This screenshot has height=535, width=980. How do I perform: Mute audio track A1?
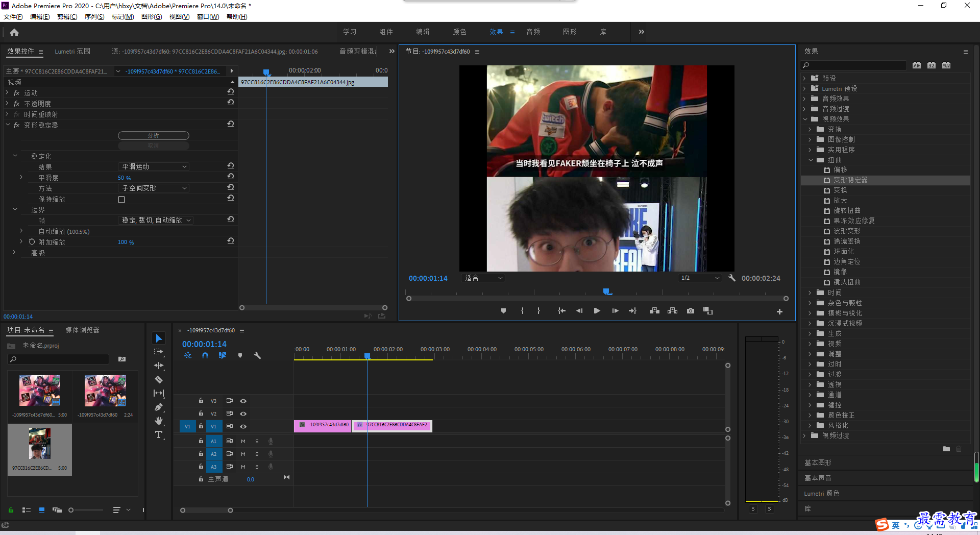243,441
